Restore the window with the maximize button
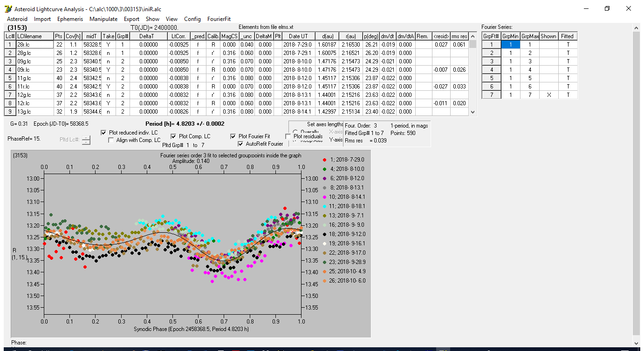Viewport: 644px width, 351px height. coord(607,8)
